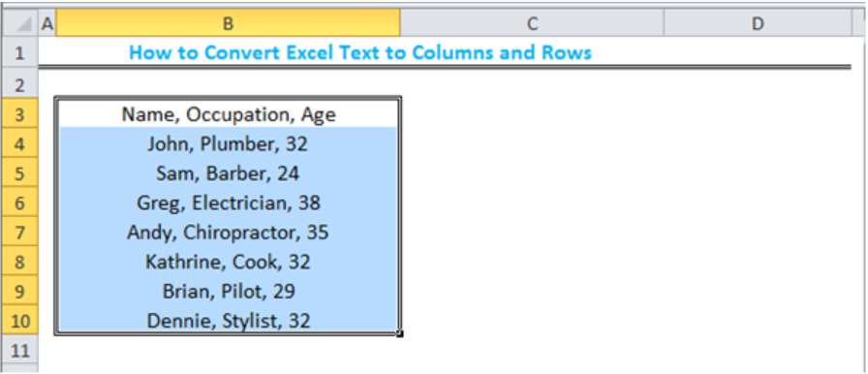
Task: Select cell Andy, Chiropractor, 35
Action: click(228, 232)
